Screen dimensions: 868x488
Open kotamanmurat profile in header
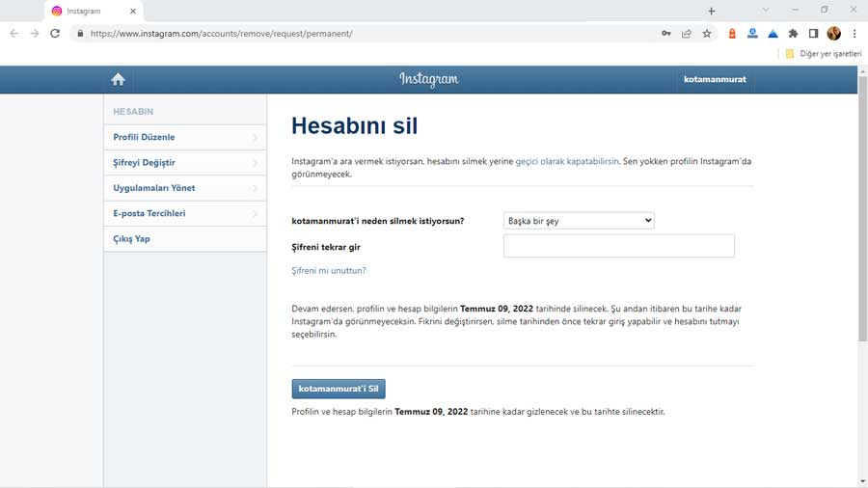[x=715, y=79]
